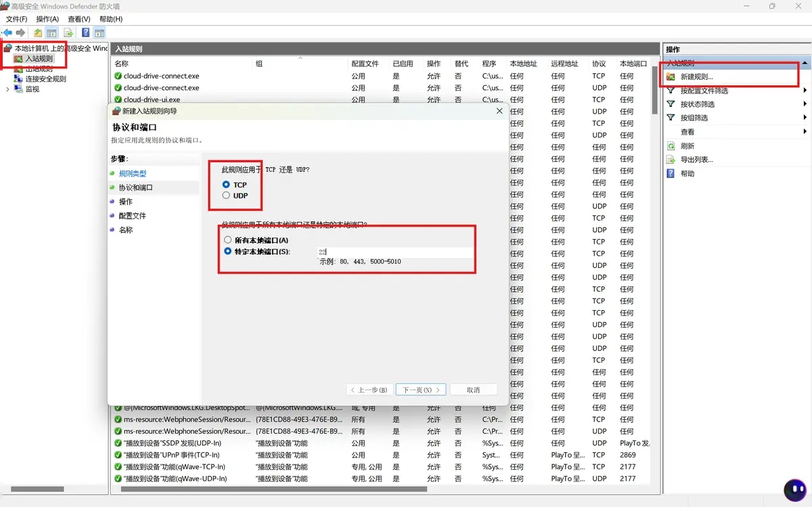Click the funnel icon next to 按配置文件筛选
This screenshot has width=812, height=507.
click(x=671, y=90)
